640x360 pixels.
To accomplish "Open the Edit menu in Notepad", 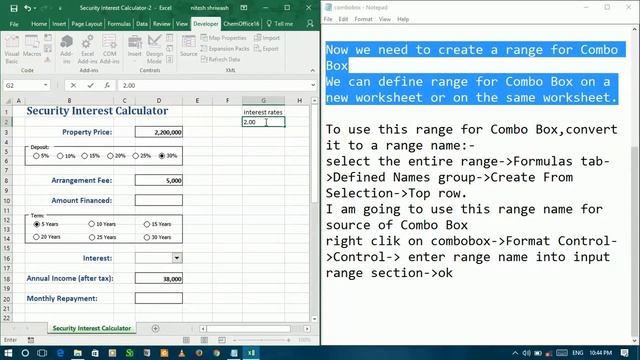I will point(343,19).
